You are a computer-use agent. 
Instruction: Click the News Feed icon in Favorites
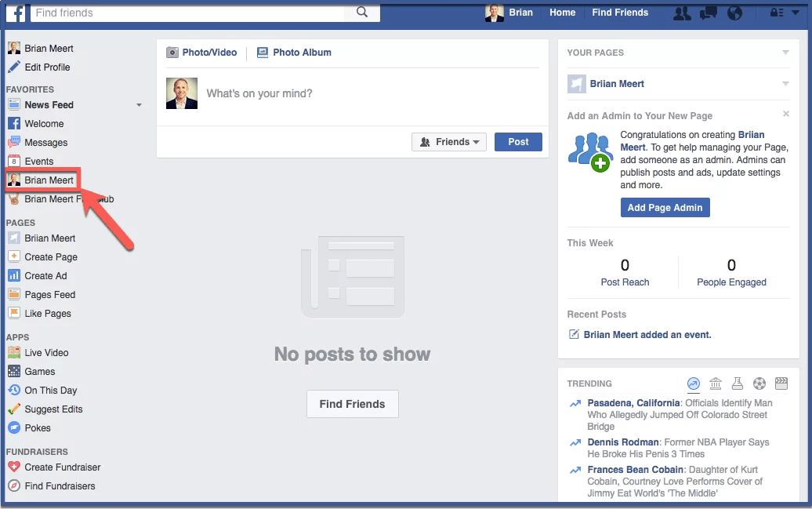click(x=14, y=105)
